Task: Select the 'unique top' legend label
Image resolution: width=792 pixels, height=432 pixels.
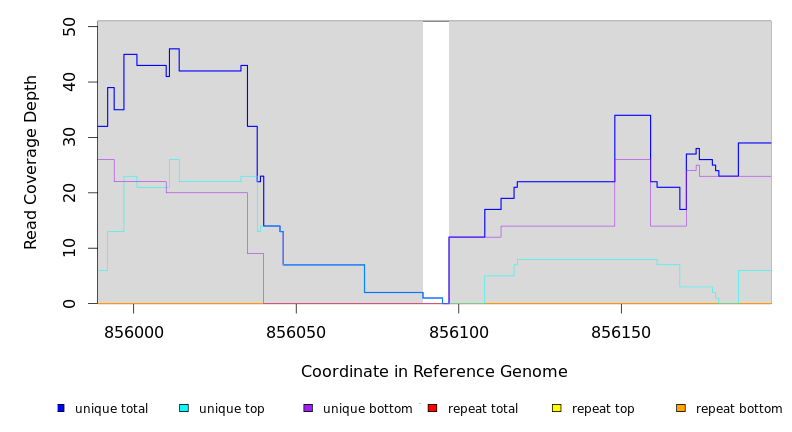Action: 232,409
